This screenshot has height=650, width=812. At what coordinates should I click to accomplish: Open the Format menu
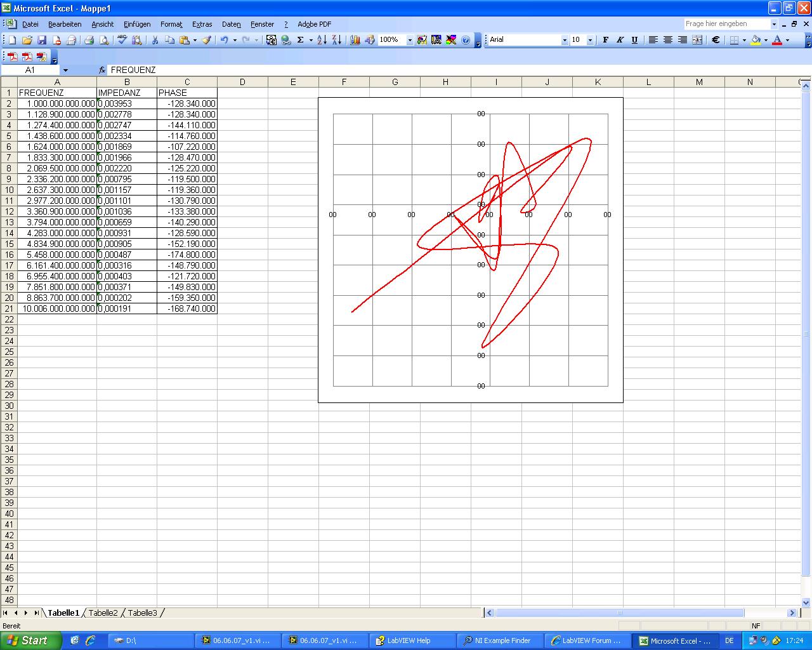click(x=171, y=24)
